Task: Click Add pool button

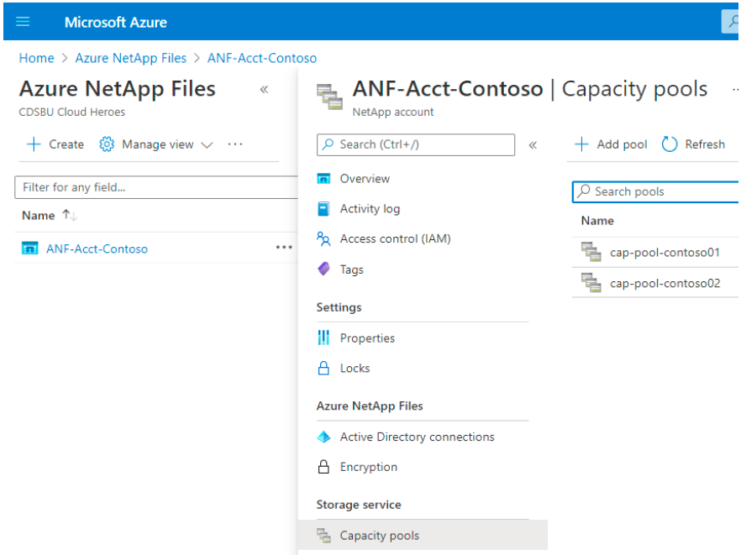Action: click(x=611, y=144)
